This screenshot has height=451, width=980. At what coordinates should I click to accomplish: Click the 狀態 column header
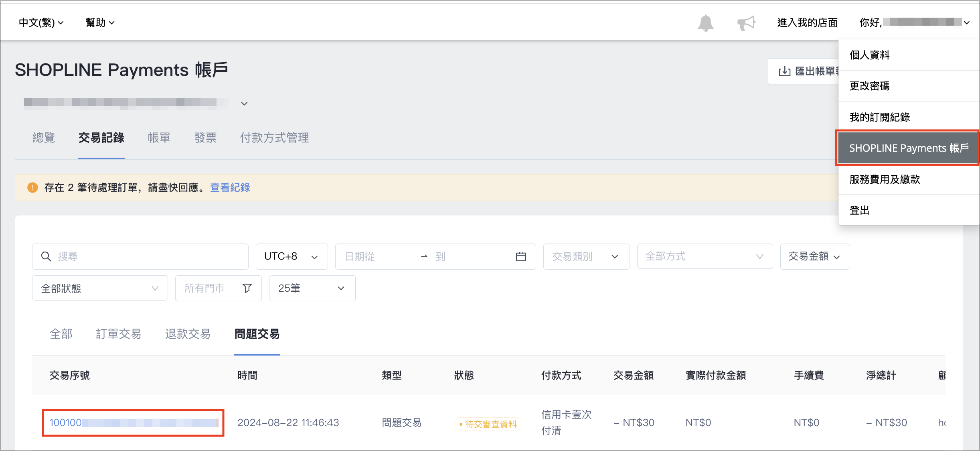coord(464,375)
